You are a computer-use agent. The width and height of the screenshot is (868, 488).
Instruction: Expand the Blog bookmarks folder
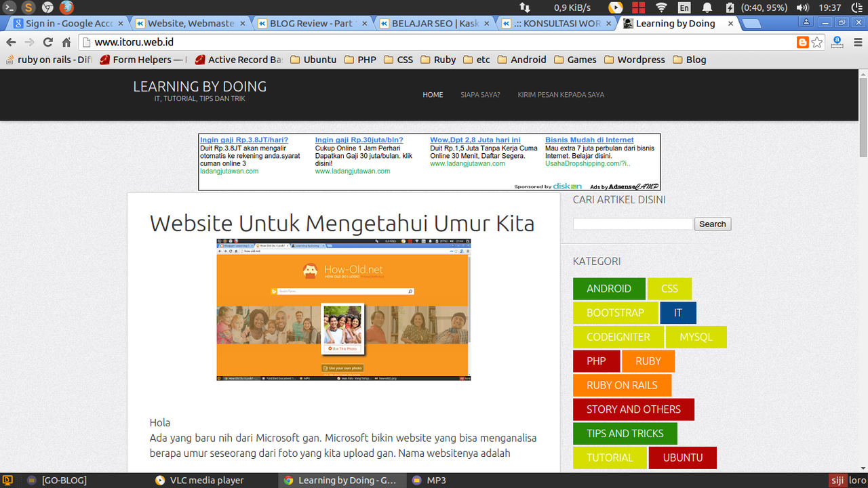click(x=690, y=60)
